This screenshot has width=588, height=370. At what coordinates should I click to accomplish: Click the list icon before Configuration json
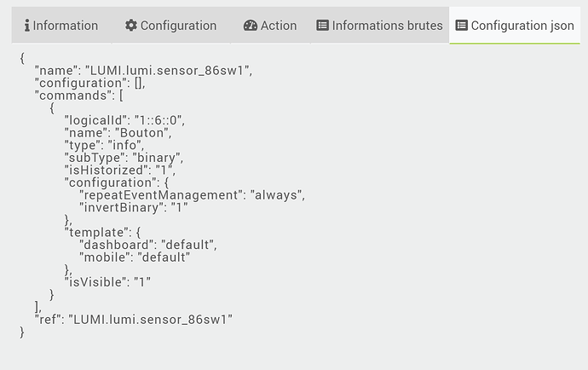click(462, 26)
